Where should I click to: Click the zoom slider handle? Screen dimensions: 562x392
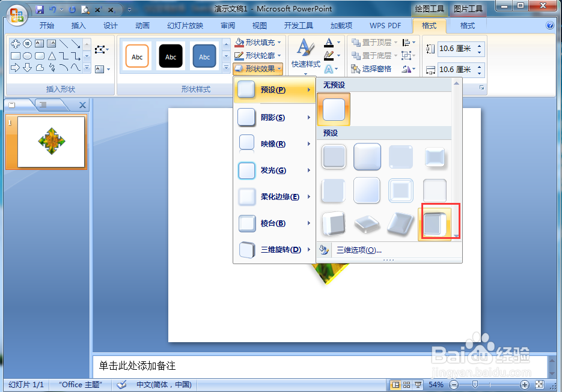click(475, 385)
